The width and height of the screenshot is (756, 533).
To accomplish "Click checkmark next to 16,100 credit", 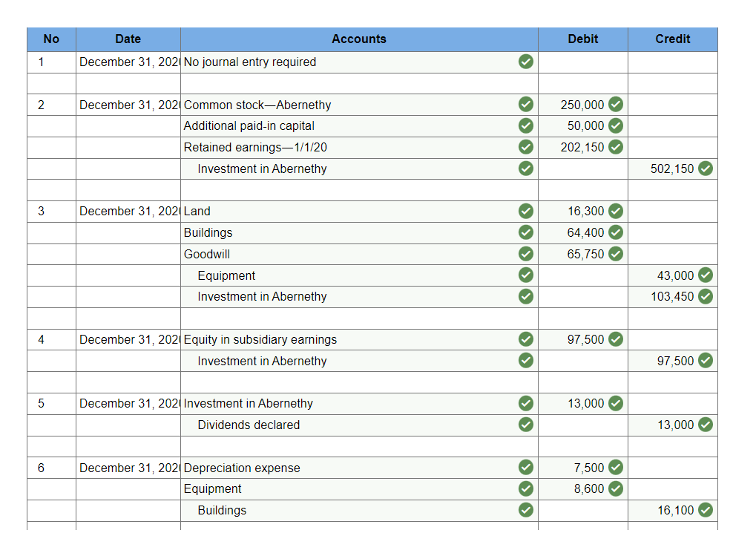I will (705, 510).
